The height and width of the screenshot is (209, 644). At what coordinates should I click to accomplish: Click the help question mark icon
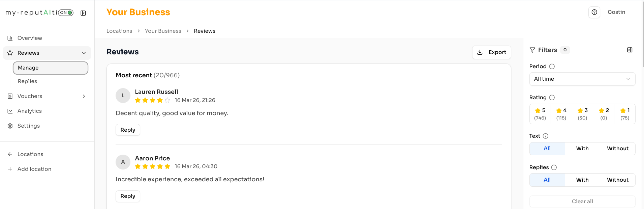point(594,12)
